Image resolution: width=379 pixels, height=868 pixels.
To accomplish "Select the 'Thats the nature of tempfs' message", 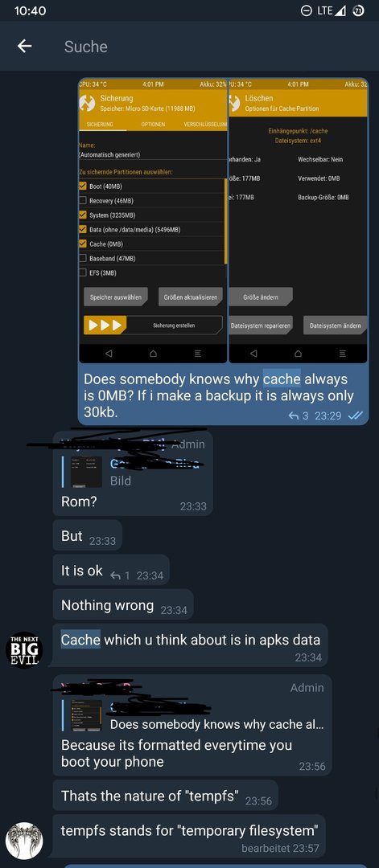I will 166,796.
